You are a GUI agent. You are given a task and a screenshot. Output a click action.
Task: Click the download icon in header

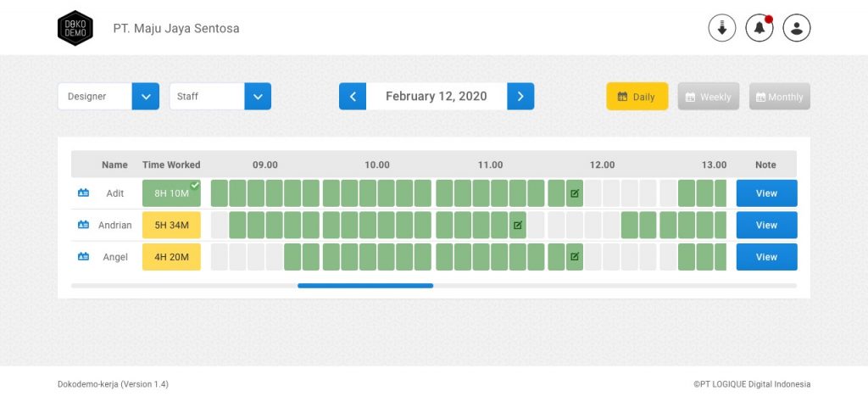pyautogui.click(x=722, y=28)
